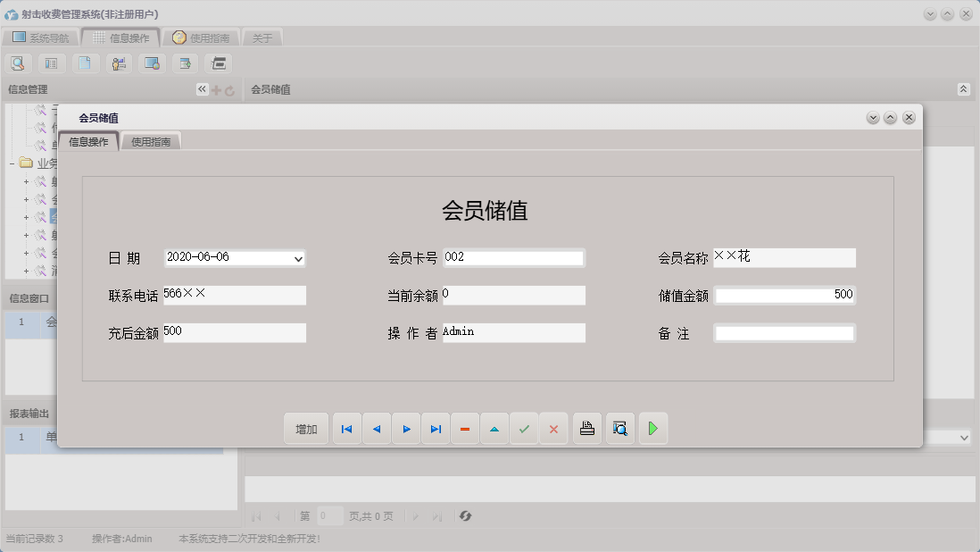This screenshot has height=552, width=980.
Task: Click the report/list view toolbar icon
Action: [51, 63]
